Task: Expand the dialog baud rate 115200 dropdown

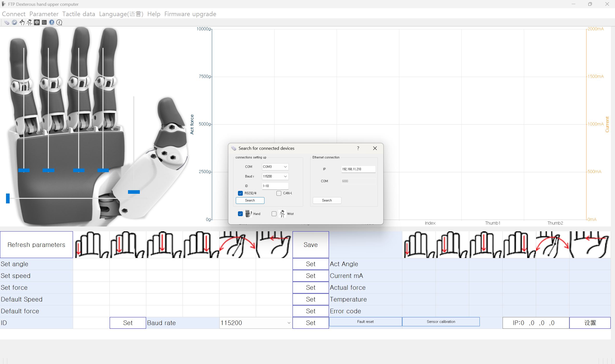Action: 275,176
